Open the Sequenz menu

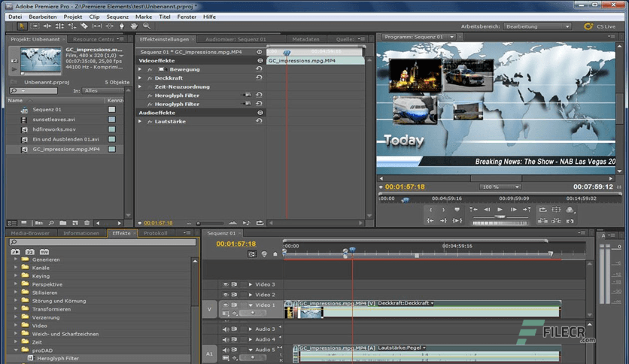pos(117,16)
